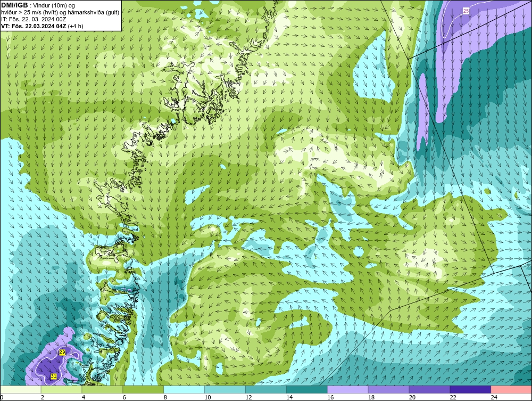Click the 20–22 m/s violet legend swatch
The height and width of the screenshot is (401, 532).
click(429, 389)
